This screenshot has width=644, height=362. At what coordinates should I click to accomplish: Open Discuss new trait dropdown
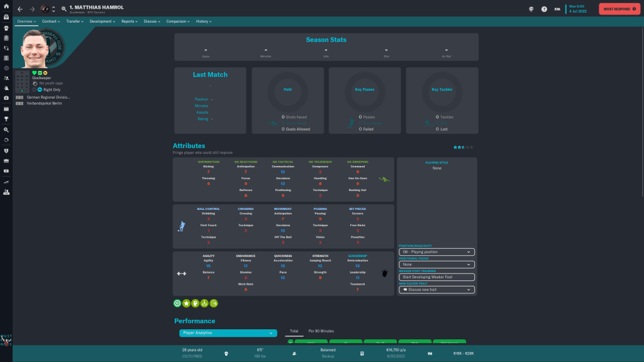pyautogui.click(x=436, y=290)
